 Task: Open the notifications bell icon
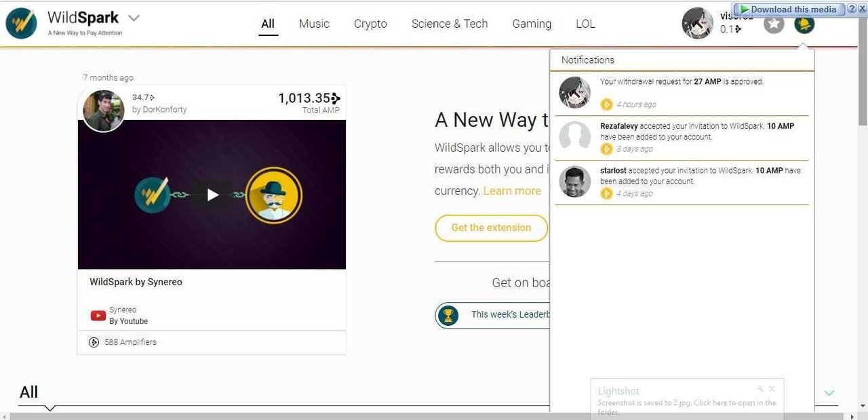click(804, 24)
